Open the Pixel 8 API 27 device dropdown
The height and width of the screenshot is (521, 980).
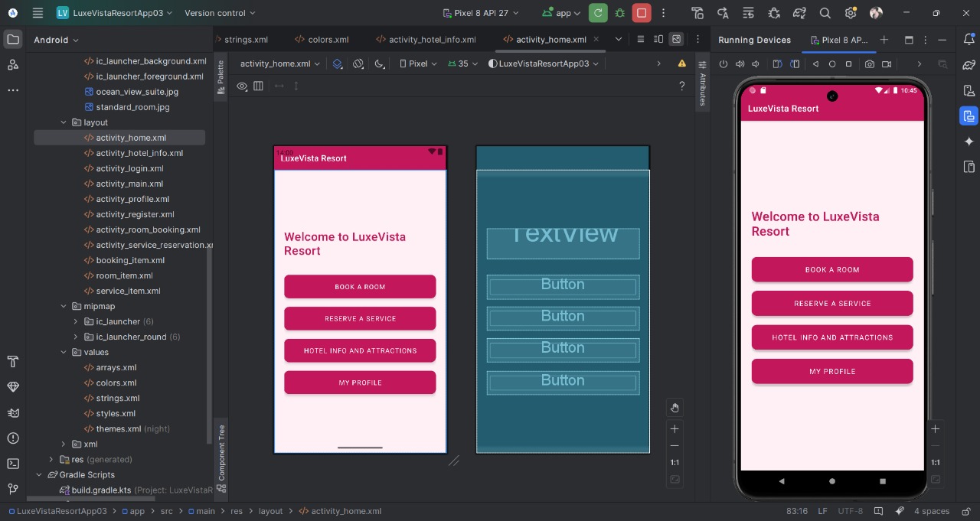coord(481,13)
